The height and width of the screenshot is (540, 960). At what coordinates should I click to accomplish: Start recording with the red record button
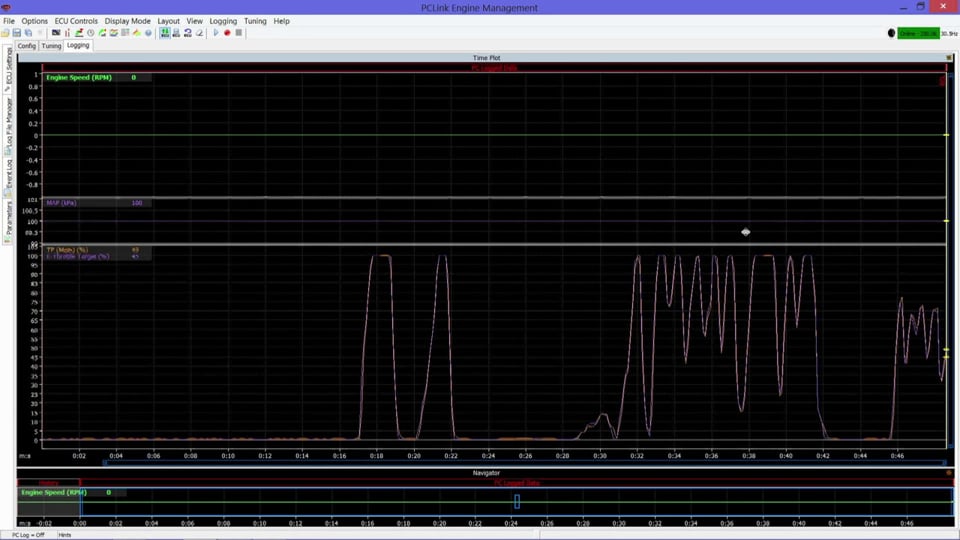(227, 33)
